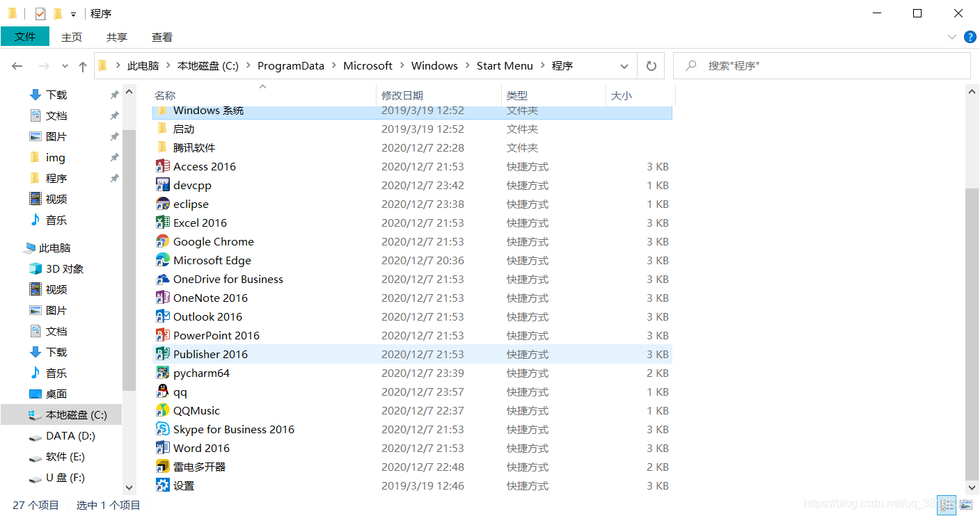Click the QQMusic shortcut icon

tap(163, 410)
